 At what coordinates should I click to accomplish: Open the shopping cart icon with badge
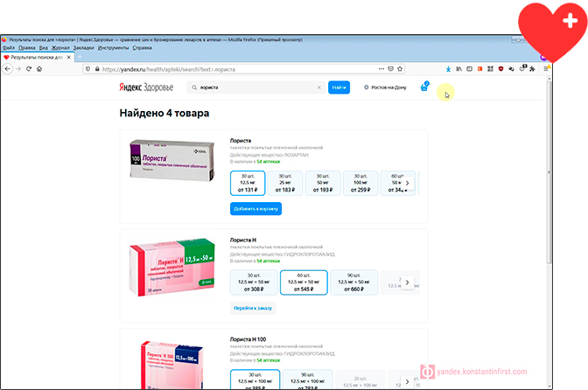tap(424, 87)
